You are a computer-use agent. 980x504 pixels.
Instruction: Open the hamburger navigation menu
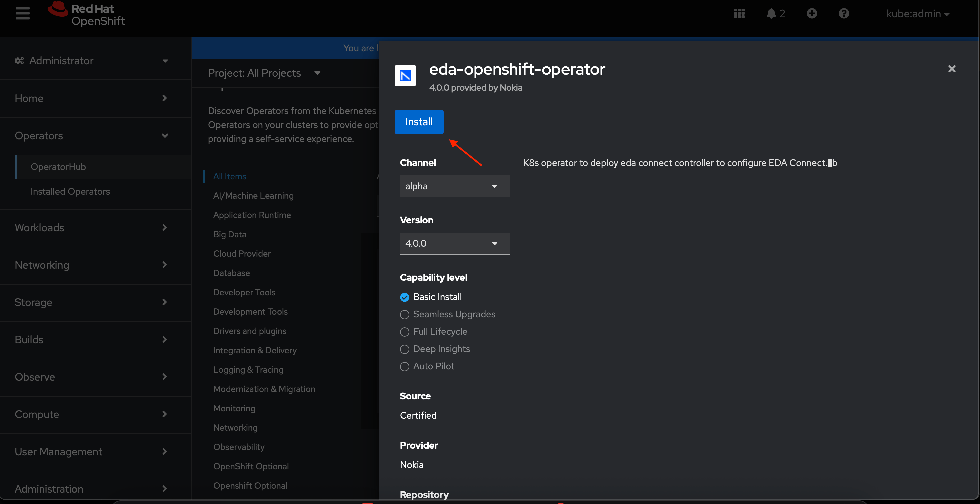(x=22, y=13)
